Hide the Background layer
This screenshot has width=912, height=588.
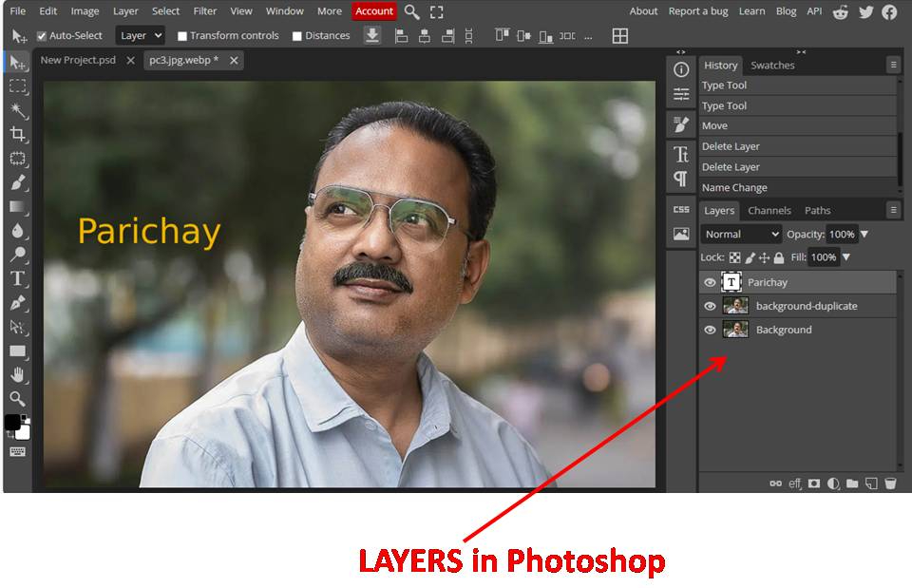[710, 330]
